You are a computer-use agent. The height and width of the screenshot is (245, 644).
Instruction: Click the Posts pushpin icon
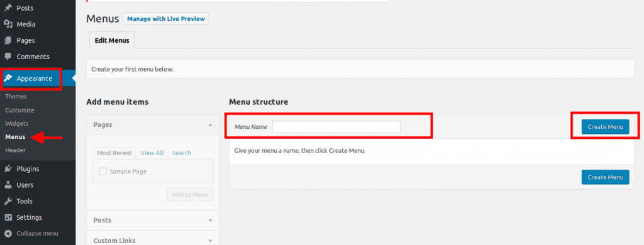click(x=8, y=8)
